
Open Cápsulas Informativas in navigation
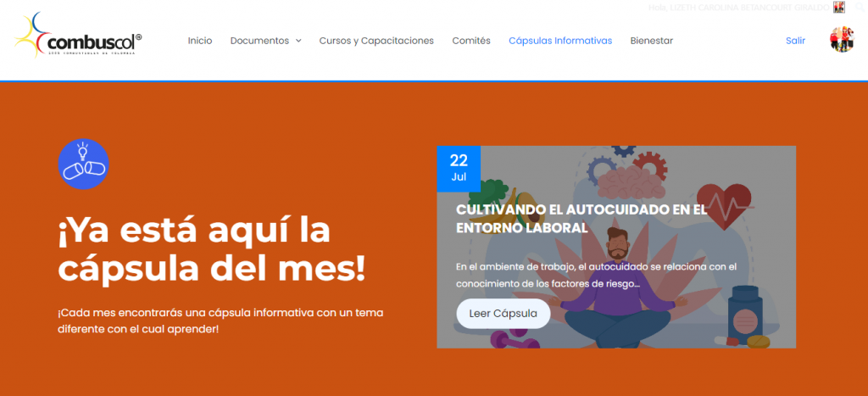(x=559, y=41)
